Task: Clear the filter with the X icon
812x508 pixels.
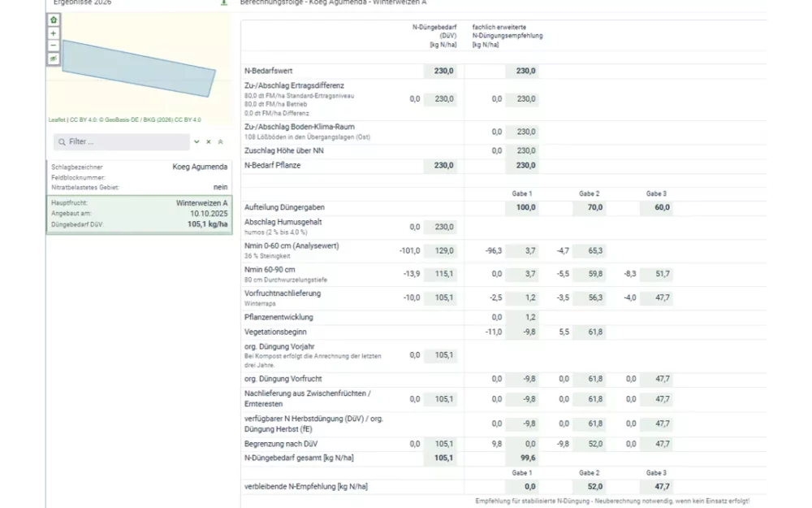Action: [209, 141]
